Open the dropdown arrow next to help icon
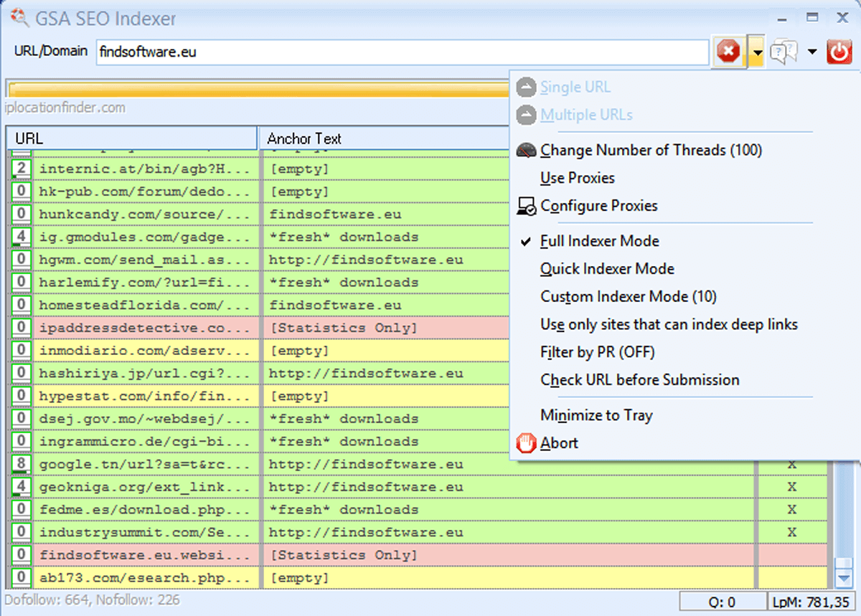Viewport: 861px width, 616px height. pos(812,52)
